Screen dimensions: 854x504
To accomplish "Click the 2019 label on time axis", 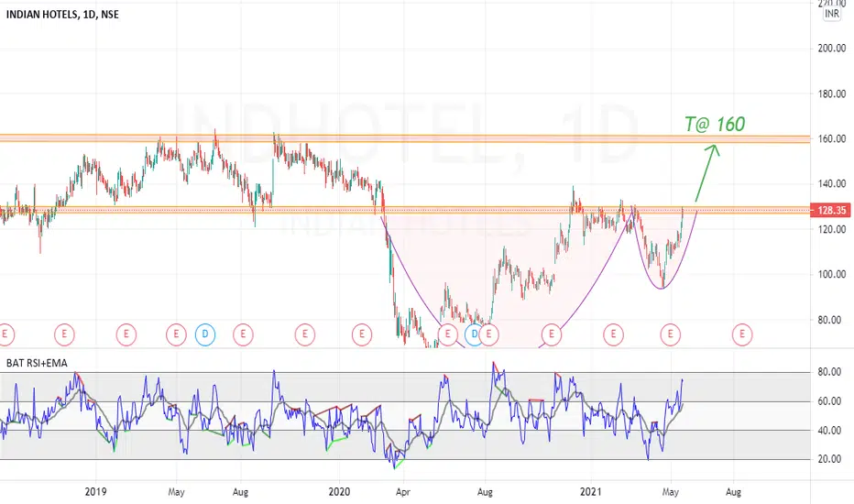I will click(96, 492).
